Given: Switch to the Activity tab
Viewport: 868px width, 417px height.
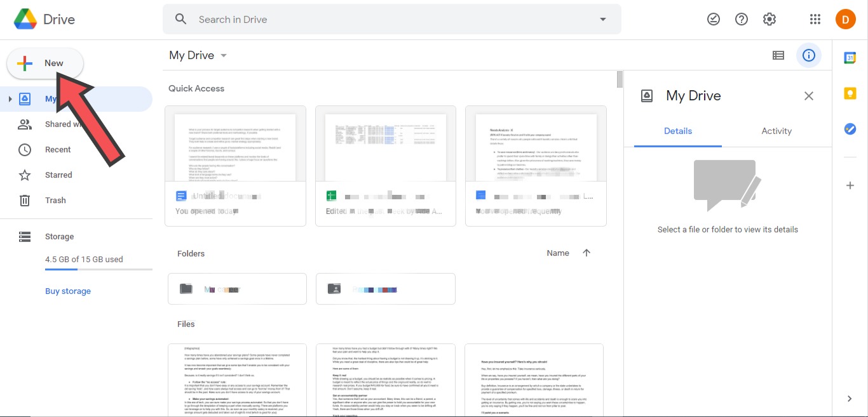Looking at the screenshot, I should tap(776, 131).
